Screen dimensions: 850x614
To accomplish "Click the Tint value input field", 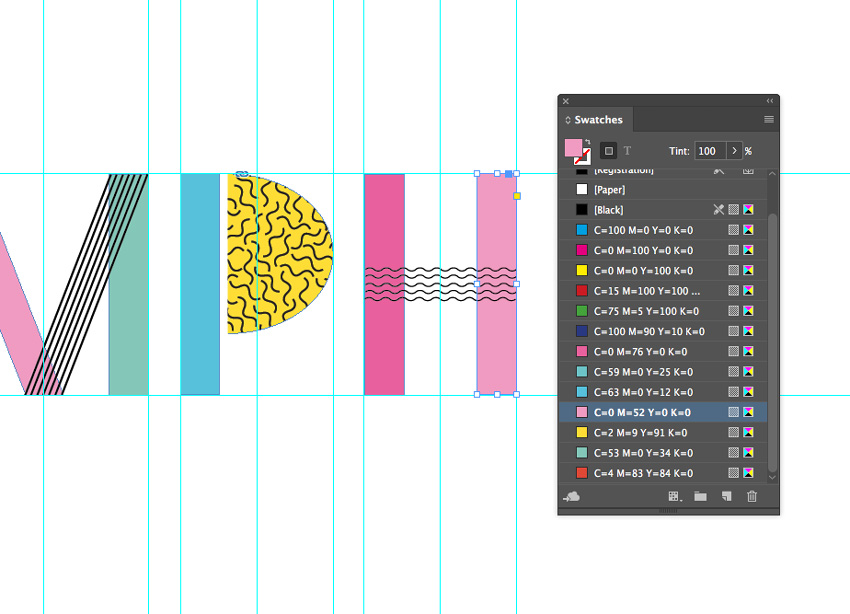I will click(709, 151).
